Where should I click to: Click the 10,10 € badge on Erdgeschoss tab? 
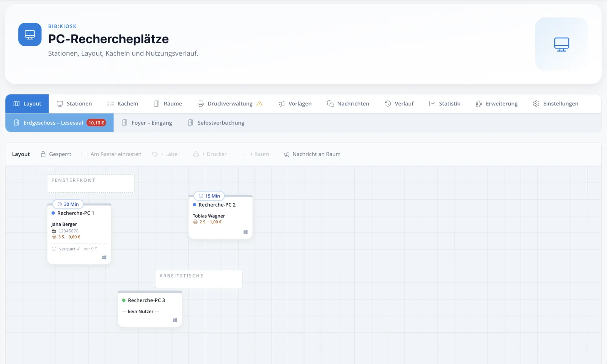(x=96, y=123)
